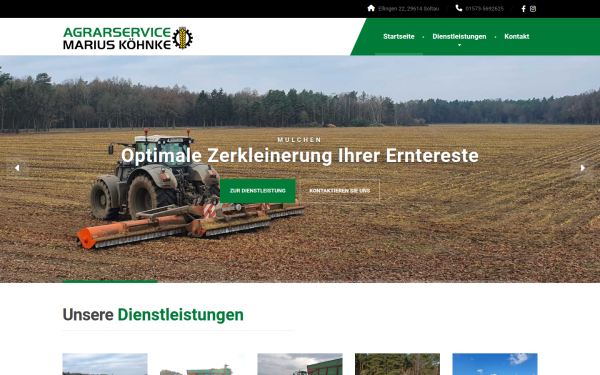Click the Optimale Zerkleinerung Ihrer Erntereste headline

pos(300,155)
